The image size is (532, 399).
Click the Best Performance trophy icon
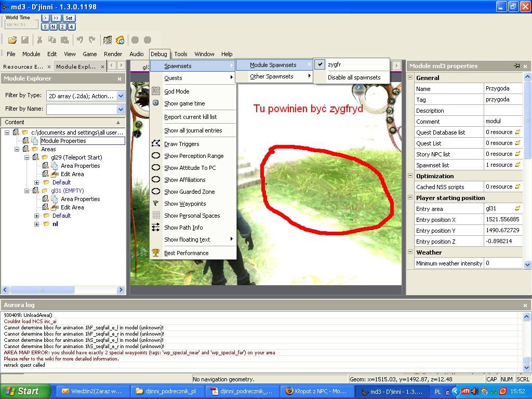click(155, 253)
